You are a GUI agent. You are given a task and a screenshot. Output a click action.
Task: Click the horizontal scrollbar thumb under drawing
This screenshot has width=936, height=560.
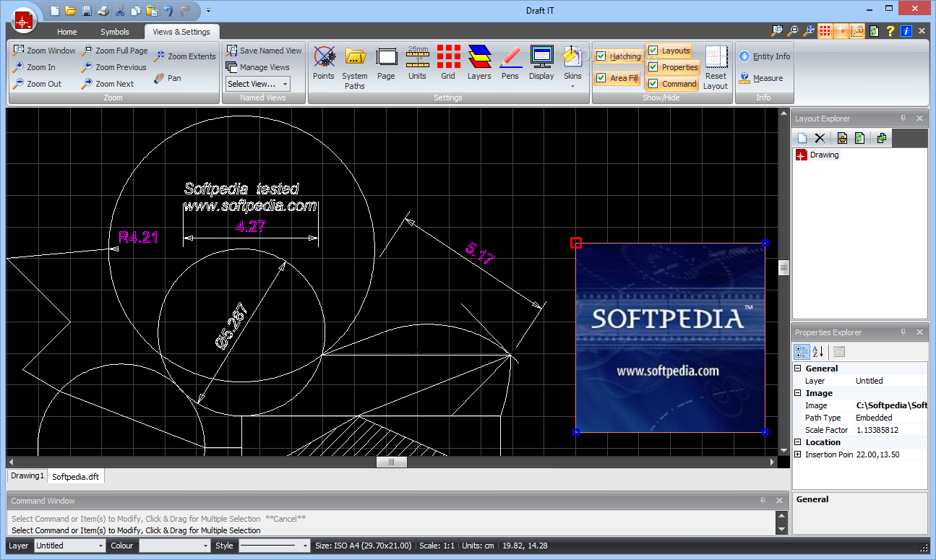392,462
